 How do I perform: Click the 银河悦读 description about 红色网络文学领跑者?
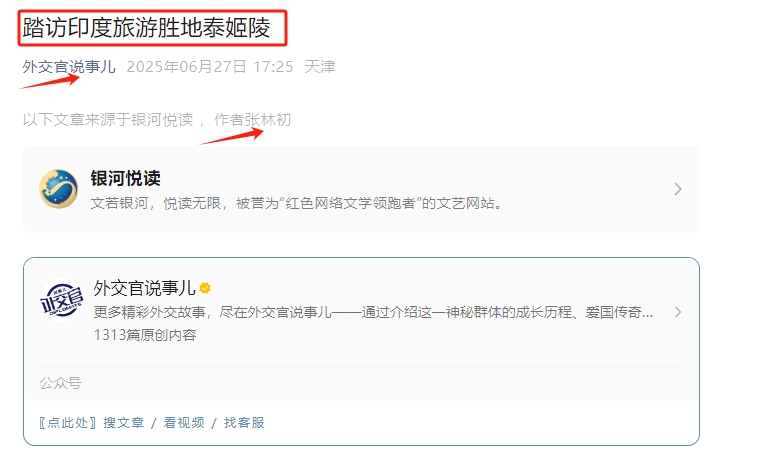pyautogui.click(x=296, y=203)
